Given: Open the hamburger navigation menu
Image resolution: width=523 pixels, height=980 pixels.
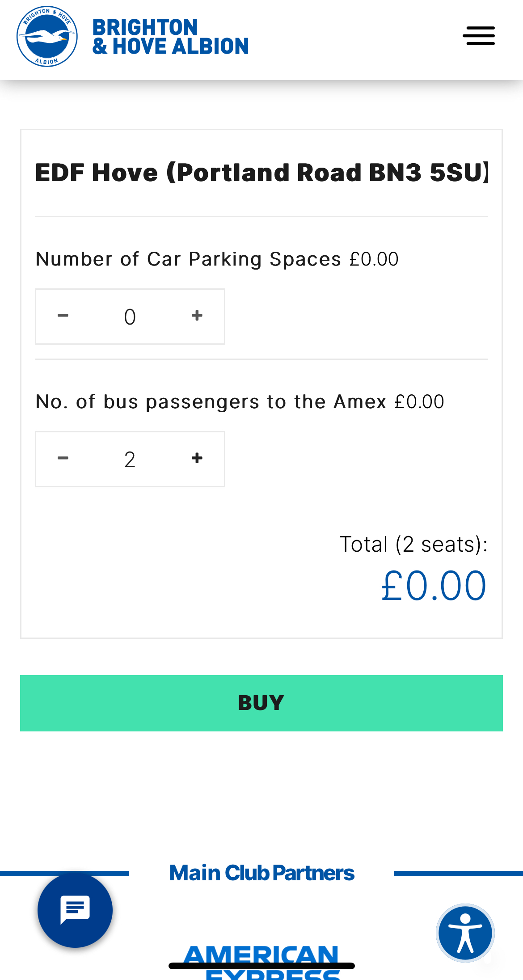Looking at the screenshot, I should 479,36.
